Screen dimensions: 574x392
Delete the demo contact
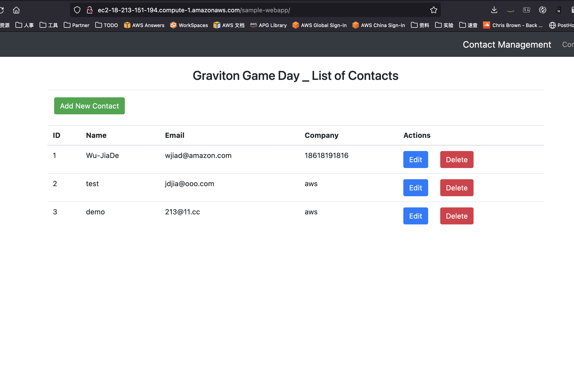(x=456, y=216)
